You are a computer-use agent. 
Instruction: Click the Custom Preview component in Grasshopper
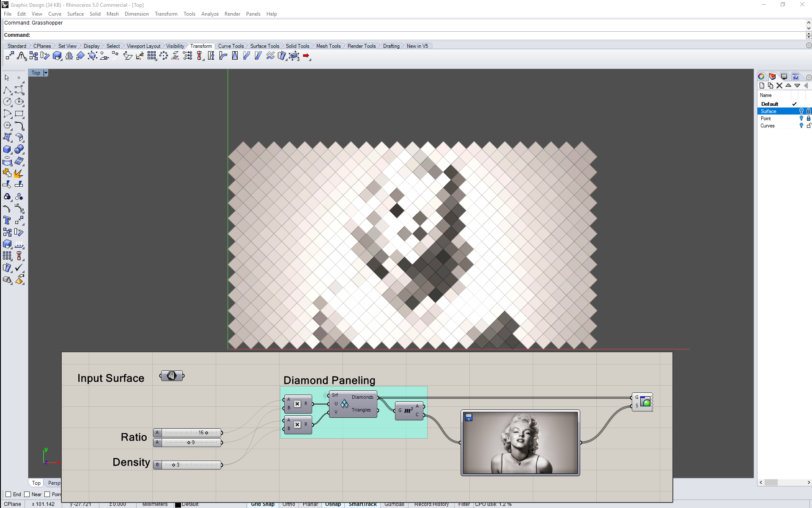click(x=642, y=402)
